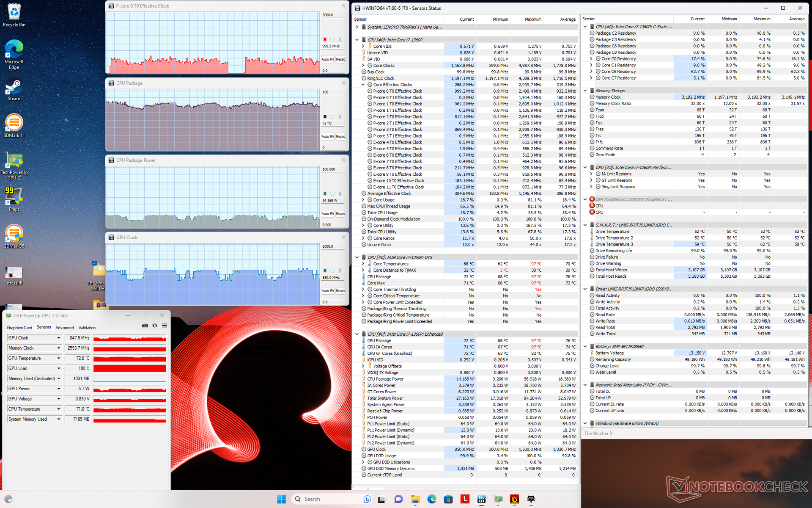Click the GPU-Z refresh icon
The image size is (812, 508).
[x=155, y=326]
